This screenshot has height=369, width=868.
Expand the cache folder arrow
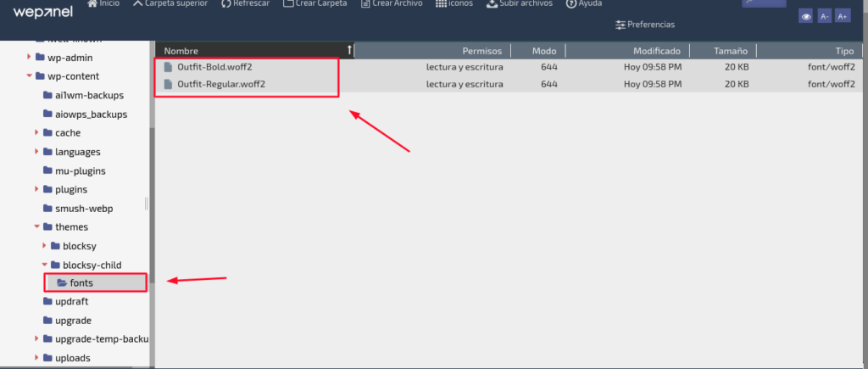(x=36, y=132)
